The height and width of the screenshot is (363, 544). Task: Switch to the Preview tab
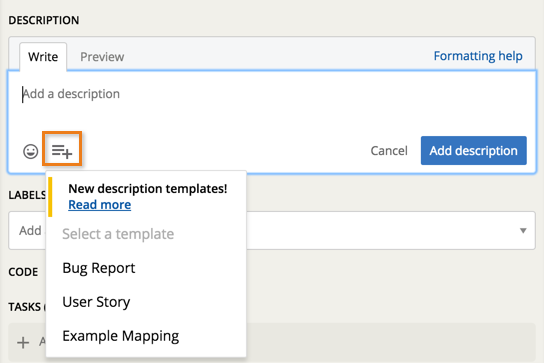pos(102,57)
